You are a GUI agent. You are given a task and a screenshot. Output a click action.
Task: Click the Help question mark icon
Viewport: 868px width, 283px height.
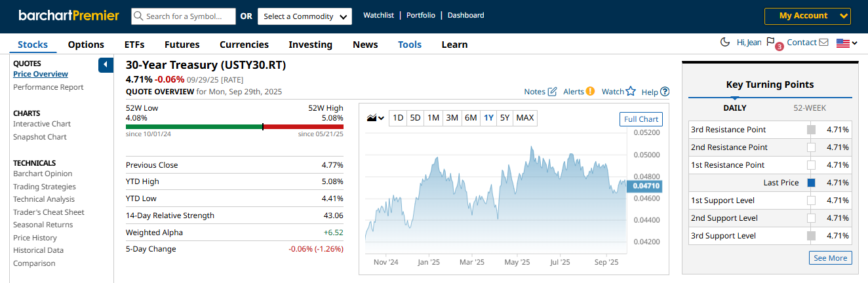665,92
